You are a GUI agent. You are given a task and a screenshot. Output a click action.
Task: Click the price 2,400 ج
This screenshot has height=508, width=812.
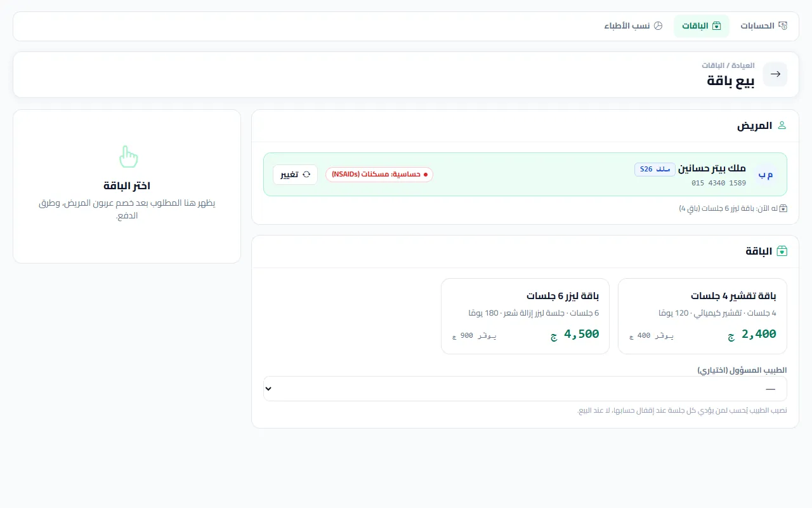coord(752,334)
